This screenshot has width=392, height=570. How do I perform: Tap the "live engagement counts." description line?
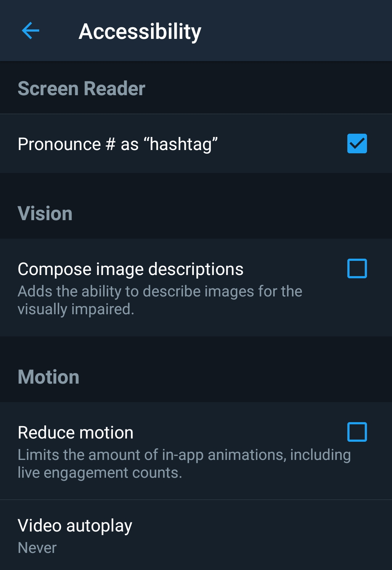point(100,473)
